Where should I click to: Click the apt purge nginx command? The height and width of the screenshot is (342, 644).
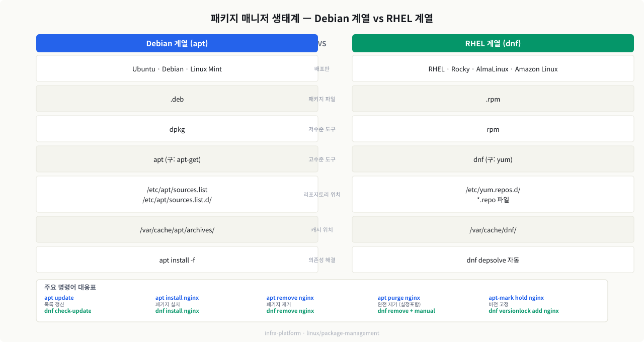click(x=399, y=298)
